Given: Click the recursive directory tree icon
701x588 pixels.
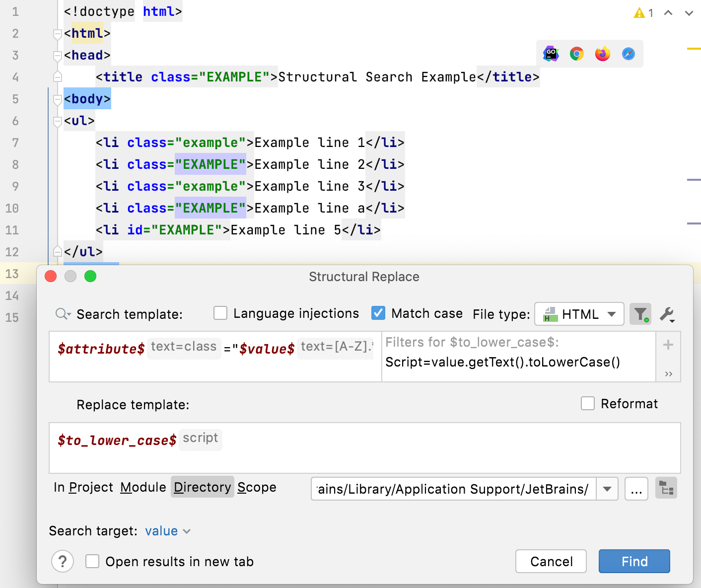Looking at the screenshot, I should (x=666, y=489).
